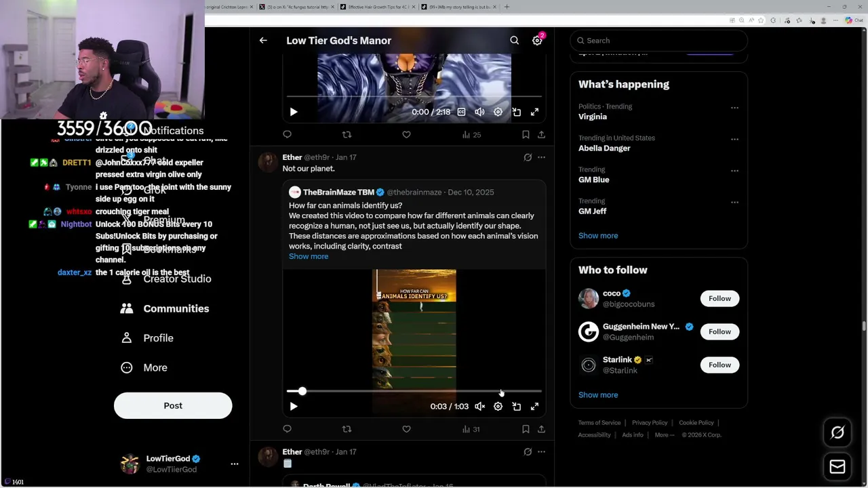Toggle picture-in-picture on the 1:03 video

click(x=517, y=407)
